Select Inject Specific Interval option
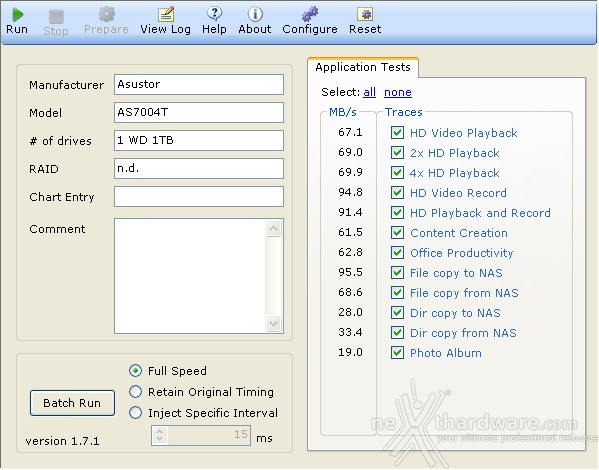The width and height of the screenshot is (599, 470). click(x=135, y=413)
